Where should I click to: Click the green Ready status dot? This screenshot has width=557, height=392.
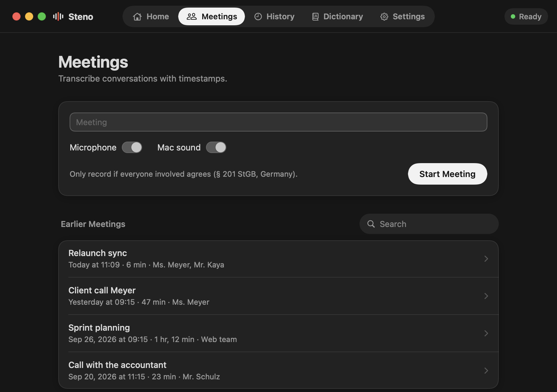(x=513, y=16)
